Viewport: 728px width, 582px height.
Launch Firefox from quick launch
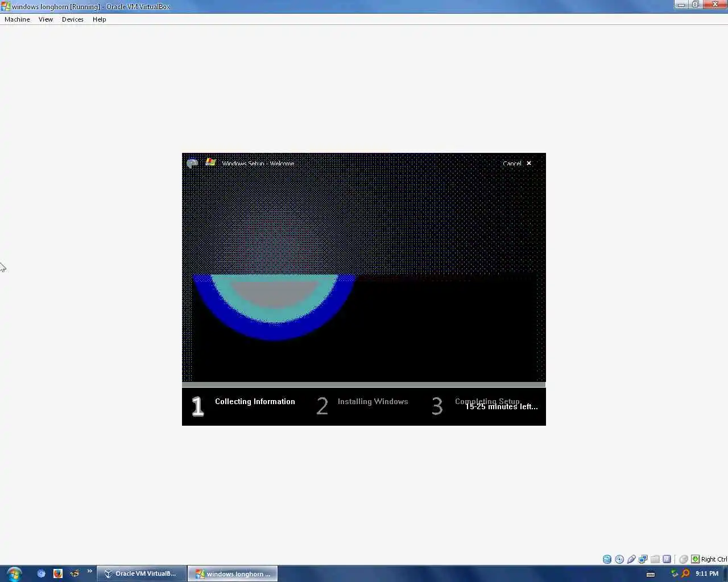coord(57,573)
